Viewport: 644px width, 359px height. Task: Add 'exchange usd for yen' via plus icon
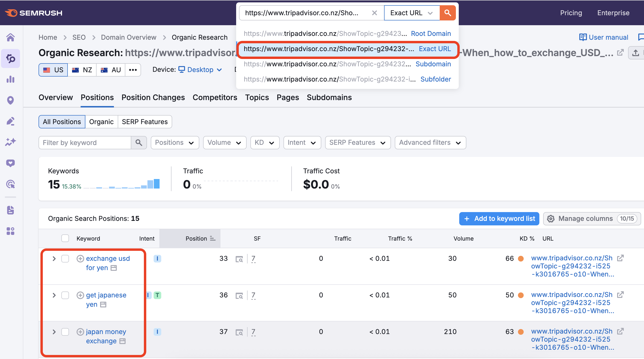80,258
